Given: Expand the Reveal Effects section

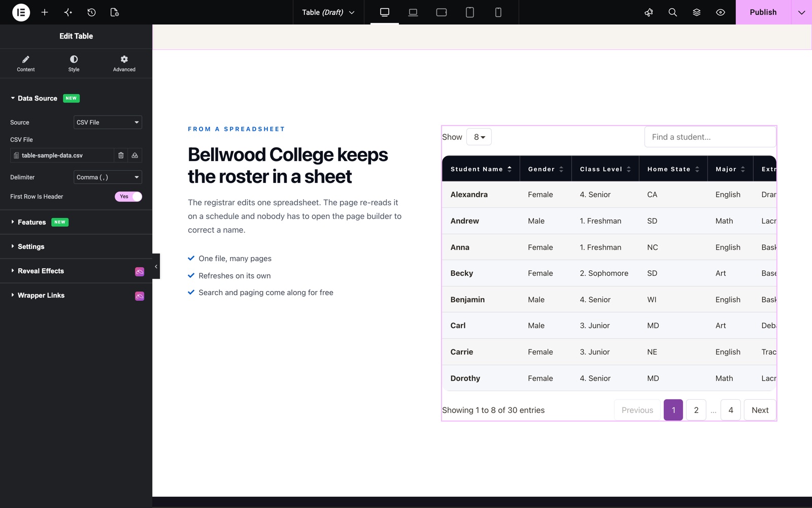Looking at the screenshot, I should (76, 271).
